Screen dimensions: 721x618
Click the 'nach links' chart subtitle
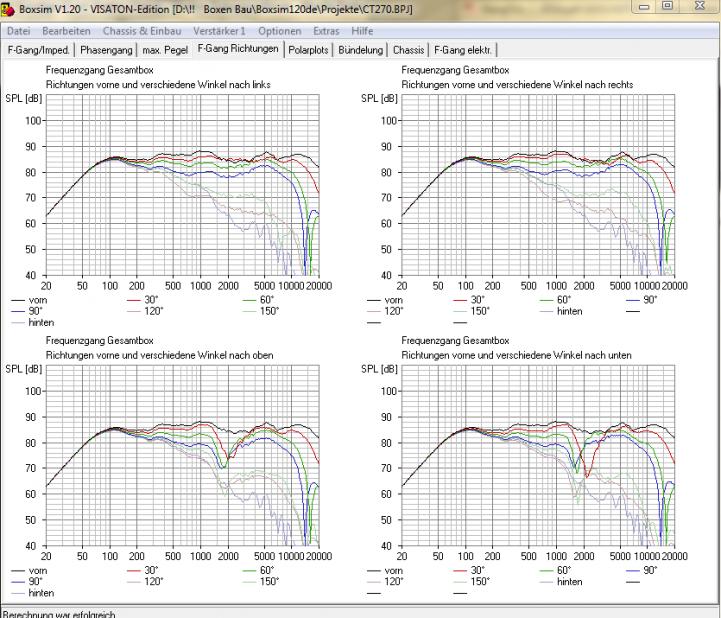tap(158, 85)
